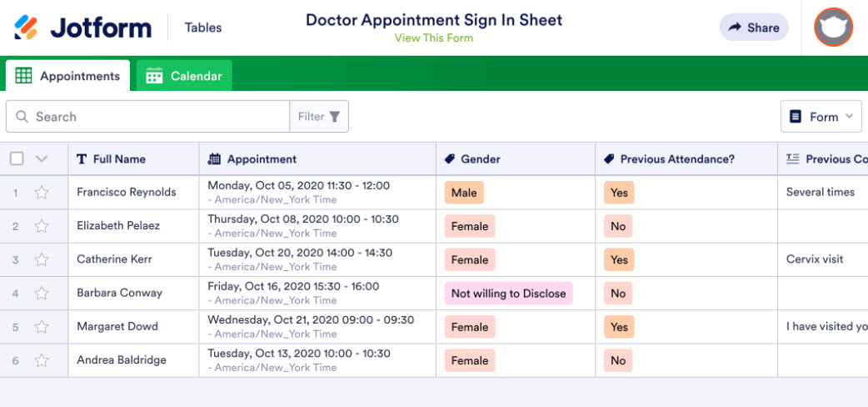868x407 pixels.
Task: Click the pink Not willing to Disclose tag
Action: (508, 294)
